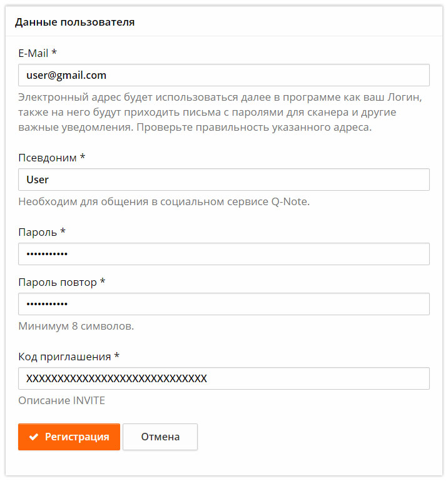Screen dimensions: 448x481
Task: Click the required asterisk beside E-Mail
Action: 54,53
